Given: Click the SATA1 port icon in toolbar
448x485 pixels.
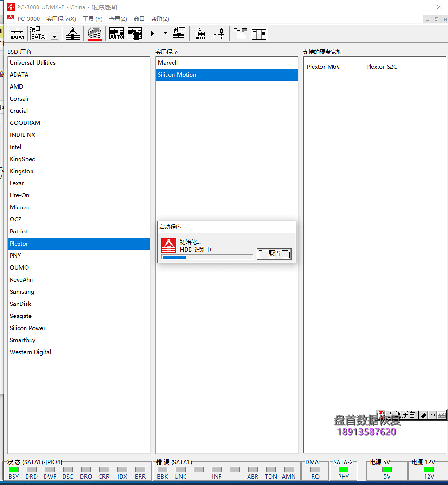Looking at the screenshot, I should point(17,33).
